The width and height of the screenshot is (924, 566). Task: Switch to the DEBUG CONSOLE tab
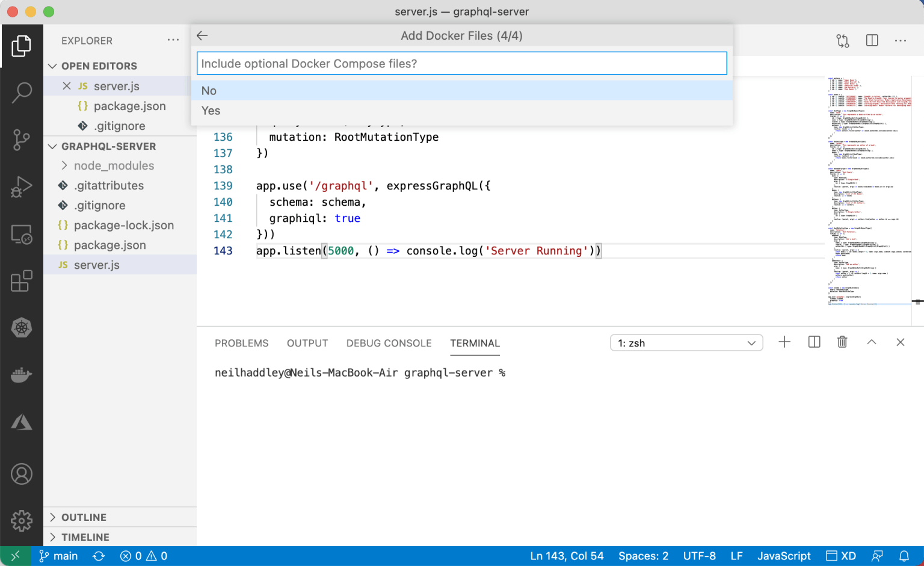(x=389, y=343)
